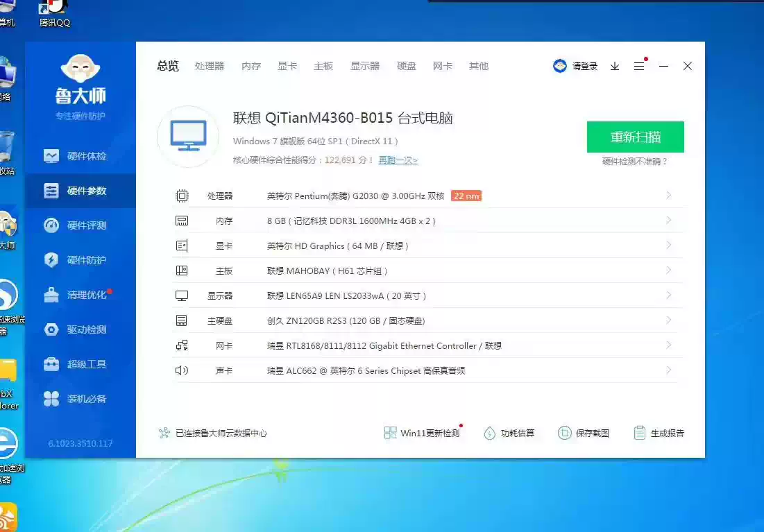The height and width of the screenshot is (532, 764).
Task: Open the 硬件体检 sidebar icon
Action: pyautogui.click(x=51, y=156)
